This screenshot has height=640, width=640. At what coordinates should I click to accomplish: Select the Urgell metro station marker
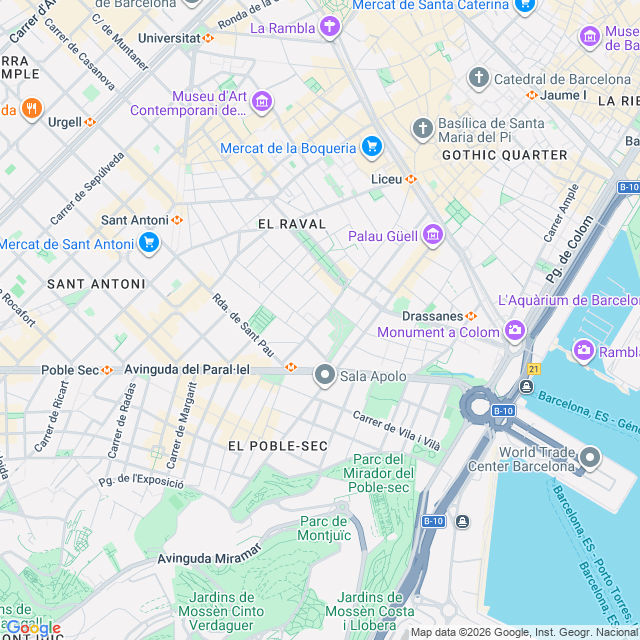[90, 122]
